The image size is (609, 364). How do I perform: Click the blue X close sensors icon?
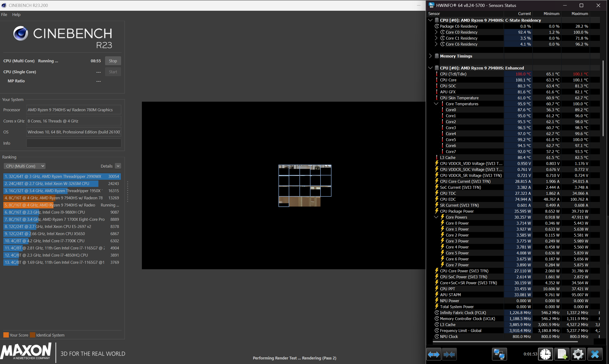pyautogui.click(x=595, y=354)
